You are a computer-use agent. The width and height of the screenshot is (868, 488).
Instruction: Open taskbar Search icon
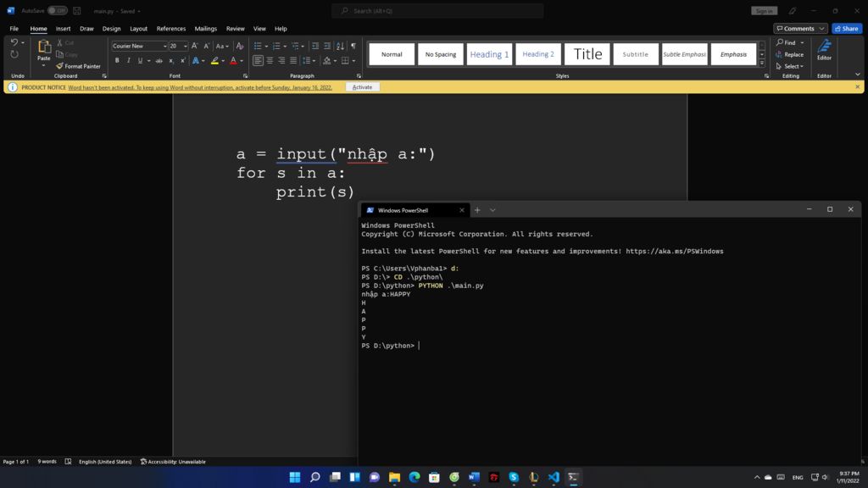[315, 477]
